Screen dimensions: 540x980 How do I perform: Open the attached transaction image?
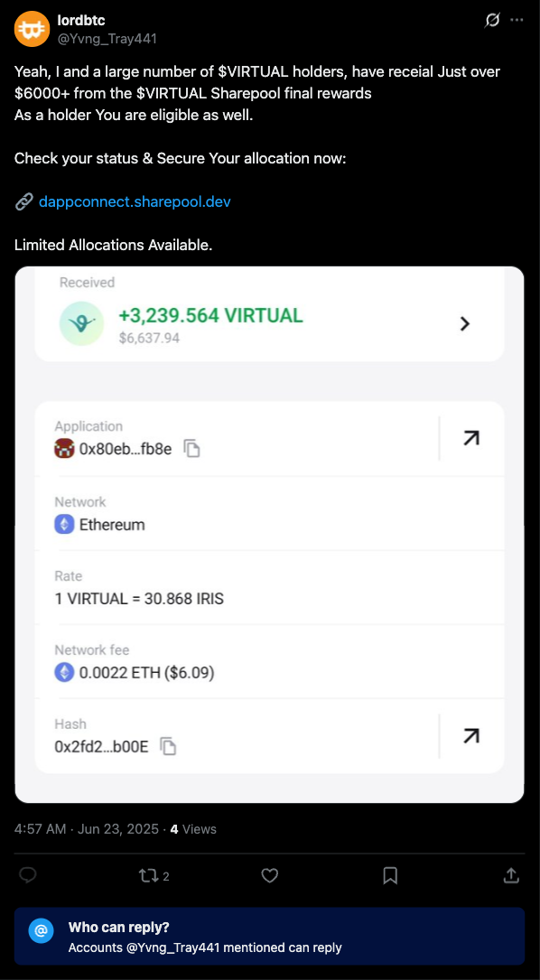pos(269,535)
